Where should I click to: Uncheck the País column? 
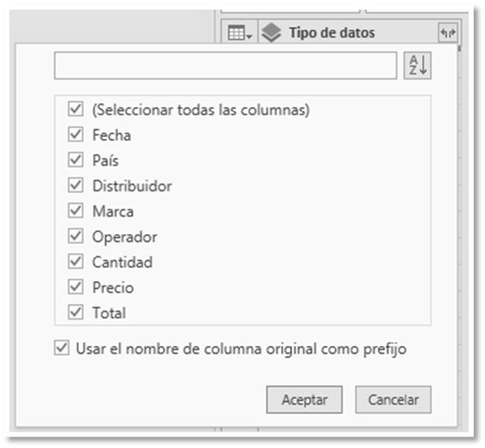75,160
